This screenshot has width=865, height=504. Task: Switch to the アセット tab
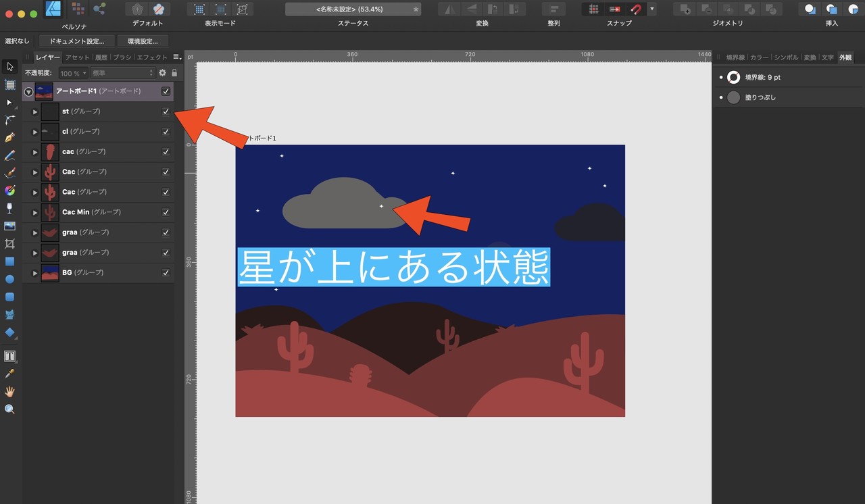tap(77, 57)
